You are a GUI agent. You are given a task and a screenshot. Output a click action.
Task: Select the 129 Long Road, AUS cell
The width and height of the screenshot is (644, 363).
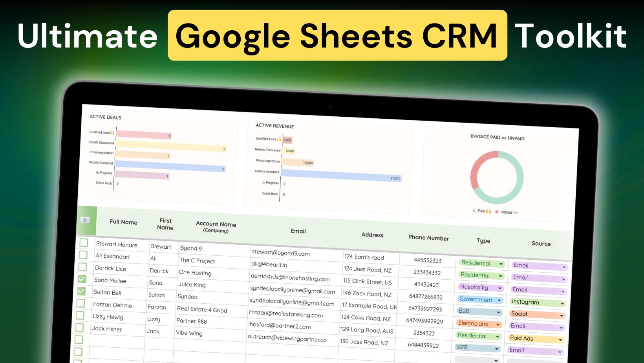pyautogui.click(x=367, y=330)
